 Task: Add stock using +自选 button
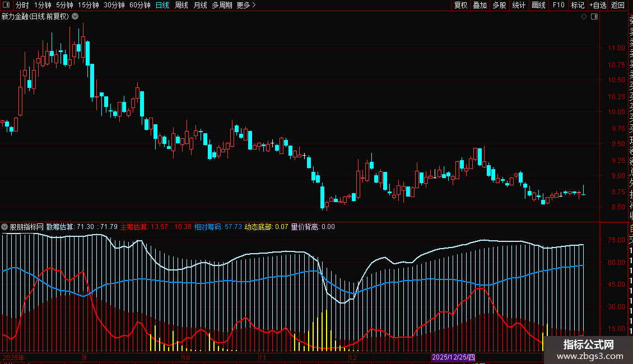point(597,6)
